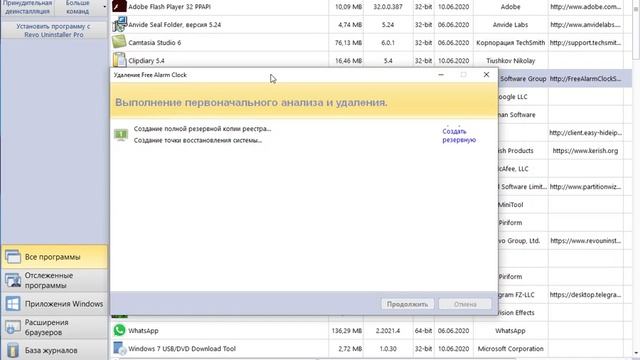Click the База журналов sidebar icon
Screen dimensions: 640x360
[13, 350]
